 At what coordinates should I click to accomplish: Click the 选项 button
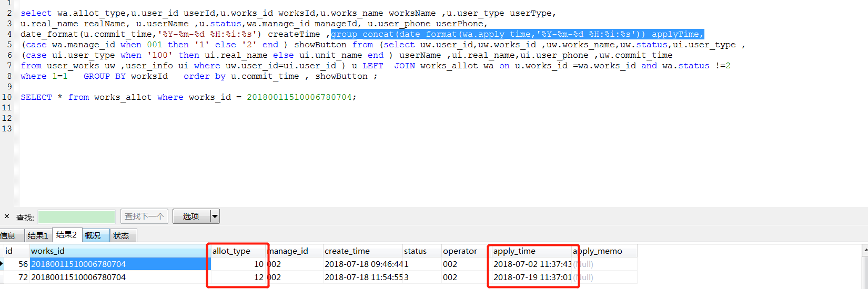(x=191, y=216)
